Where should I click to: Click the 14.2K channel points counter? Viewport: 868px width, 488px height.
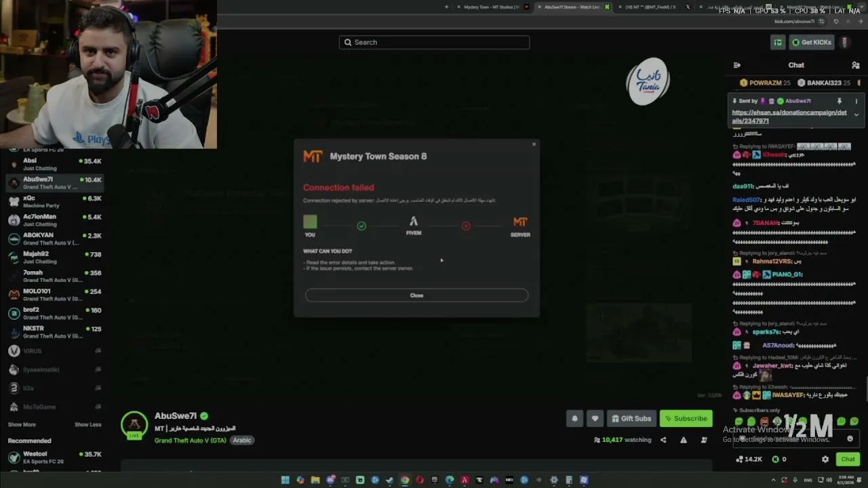(x=749, y=459)
